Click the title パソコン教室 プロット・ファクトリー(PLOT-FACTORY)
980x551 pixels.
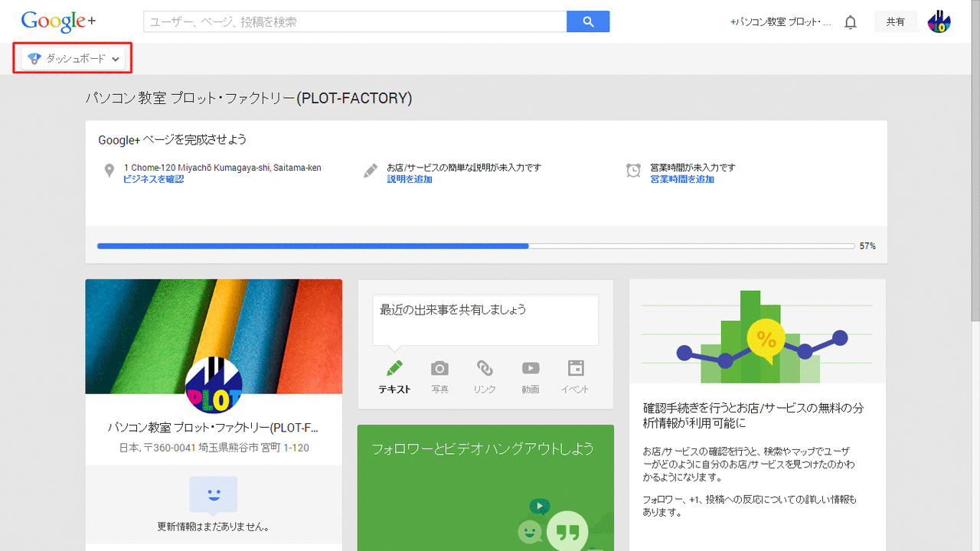click(x=249, y=98)
